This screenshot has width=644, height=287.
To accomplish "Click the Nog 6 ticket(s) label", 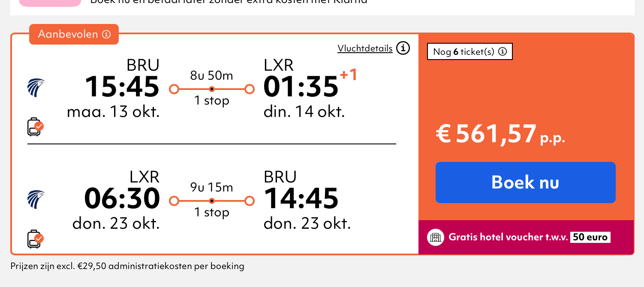I will pyautogui.click(x=463, y=52).
